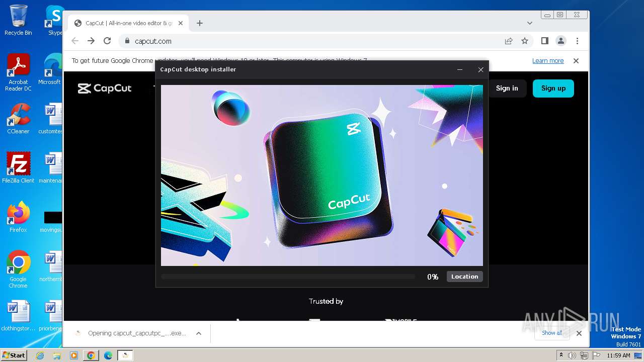Show hidden system tray icons
Image resolution: width=644 pixels, height=362 pixels.
pos(561,355)
